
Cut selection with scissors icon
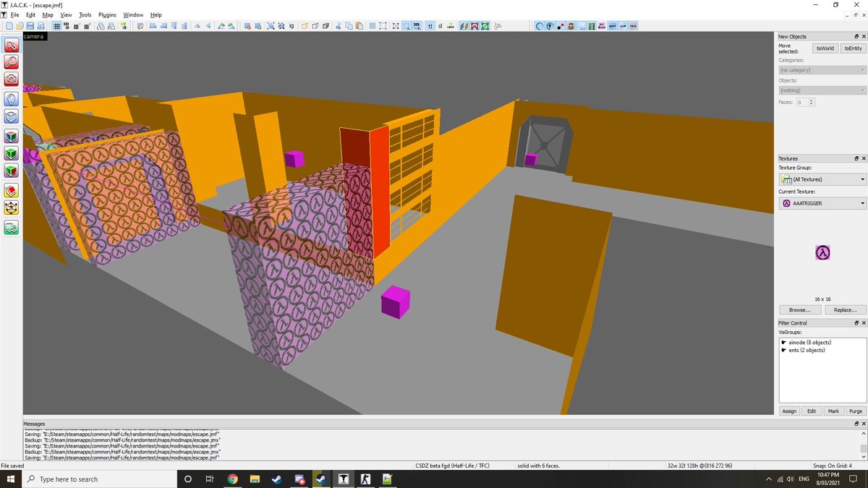[x=338, y=26]
